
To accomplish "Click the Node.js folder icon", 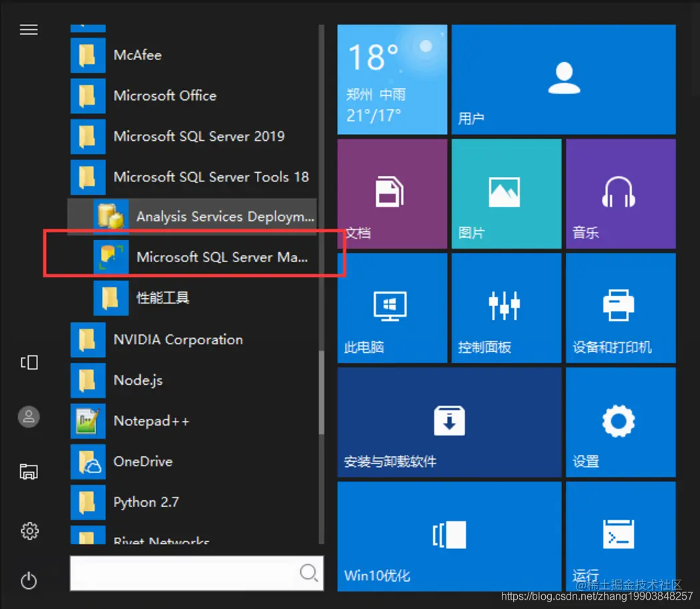I will (88, 381).
